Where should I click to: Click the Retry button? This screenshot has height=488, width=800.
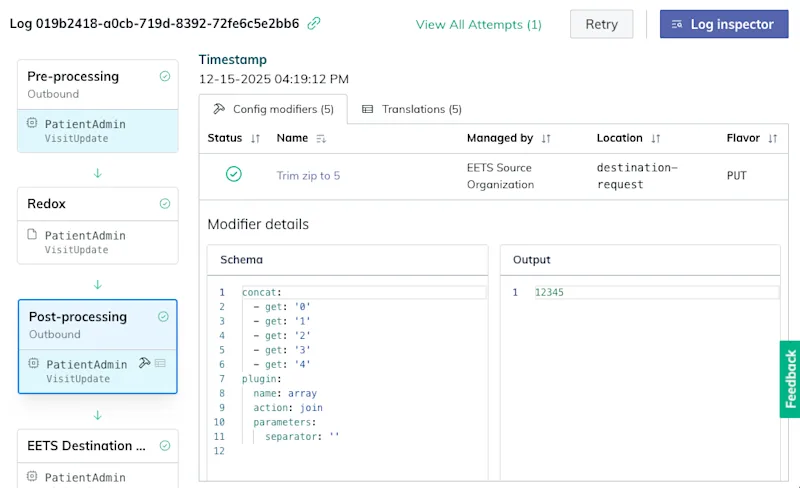pos(602,24)
